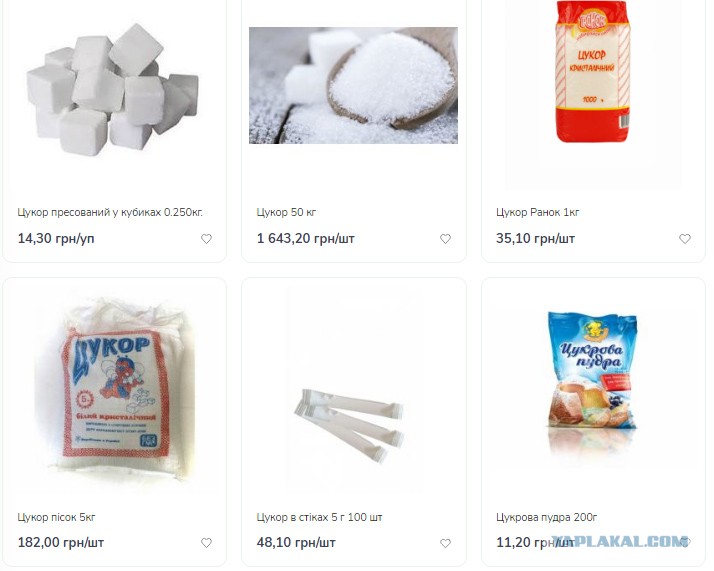Image resolution: width=714 pixels, height=571 pixels.
Task: Favorite the pressed sugar cubes 0.250кг product
Action: point(206,239)
